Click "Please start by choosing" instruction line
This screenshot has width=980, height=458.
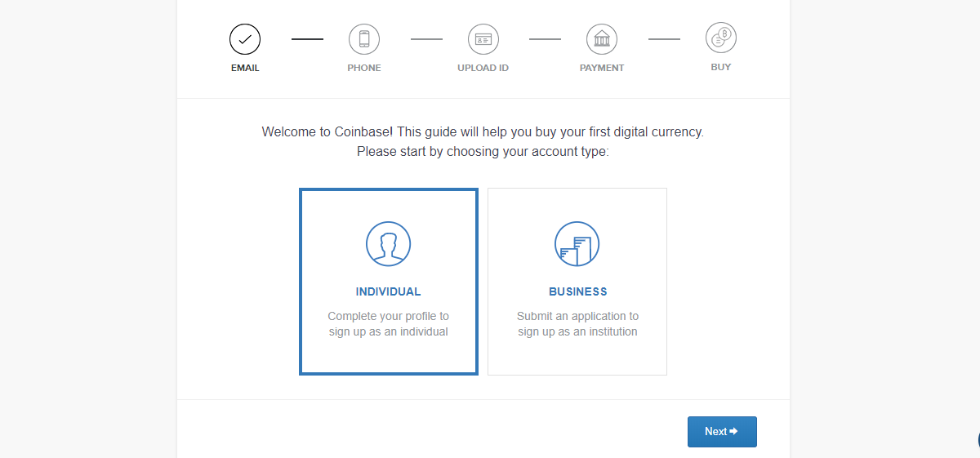coord(483,152)
